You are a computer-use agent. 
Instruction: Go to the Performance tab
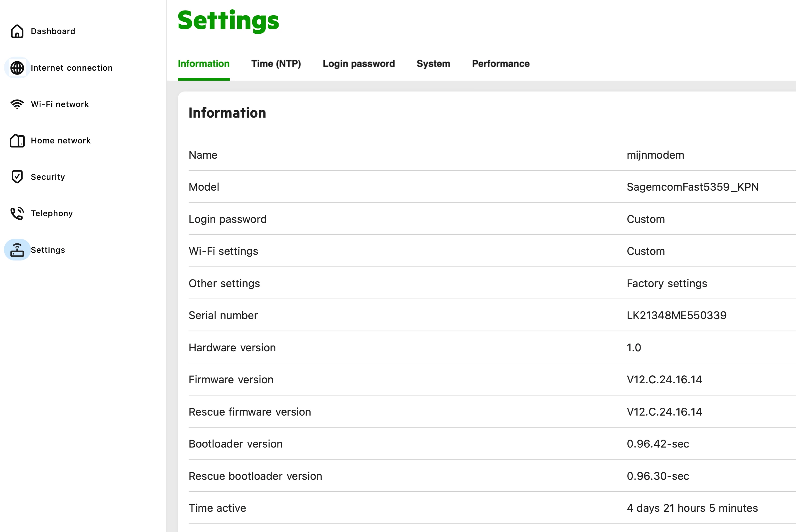(x=500, y=64)
